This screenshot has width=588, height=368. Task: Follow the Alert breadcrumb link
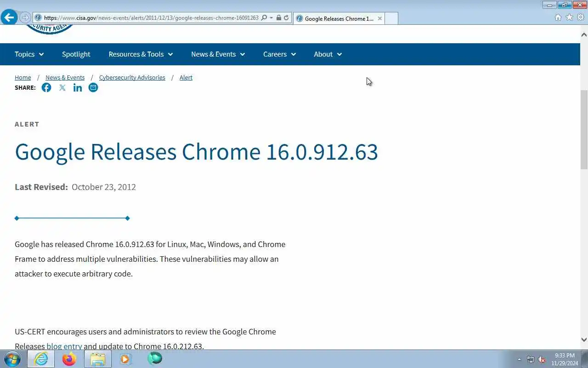pyautogui.click(x=186, y=77)
